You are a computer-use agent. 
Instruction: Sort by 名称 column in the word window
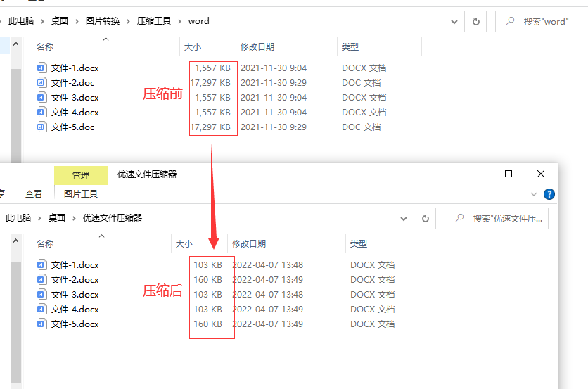pyautogui.click(x=45, y=47)
